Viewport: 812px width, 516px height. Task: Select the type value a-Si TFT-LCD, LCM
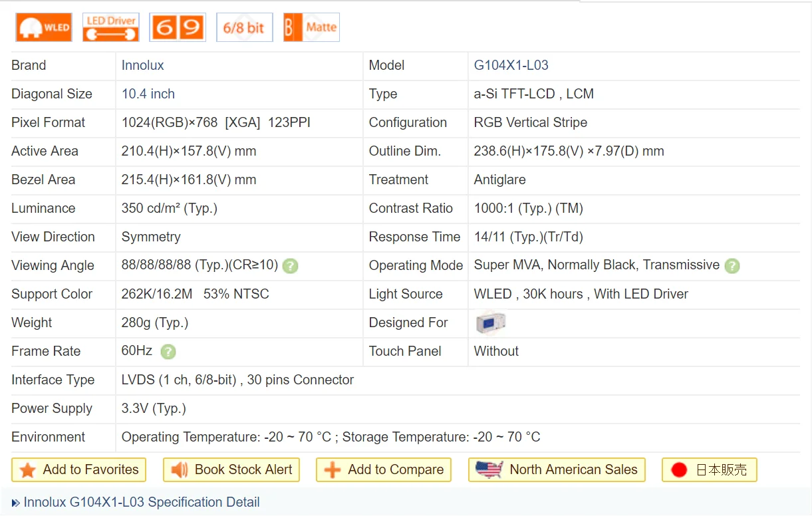tap(534, 94)
